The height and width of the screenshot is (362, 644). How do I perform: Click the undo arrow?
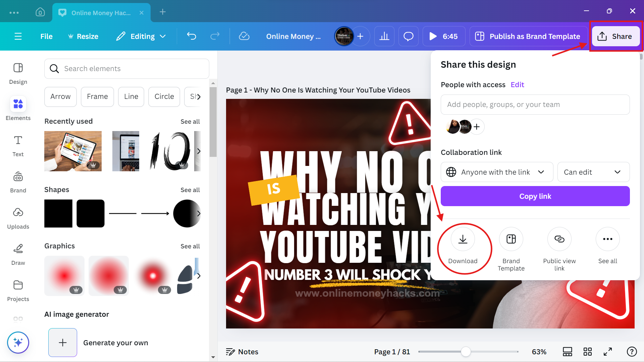click(192, 36)
